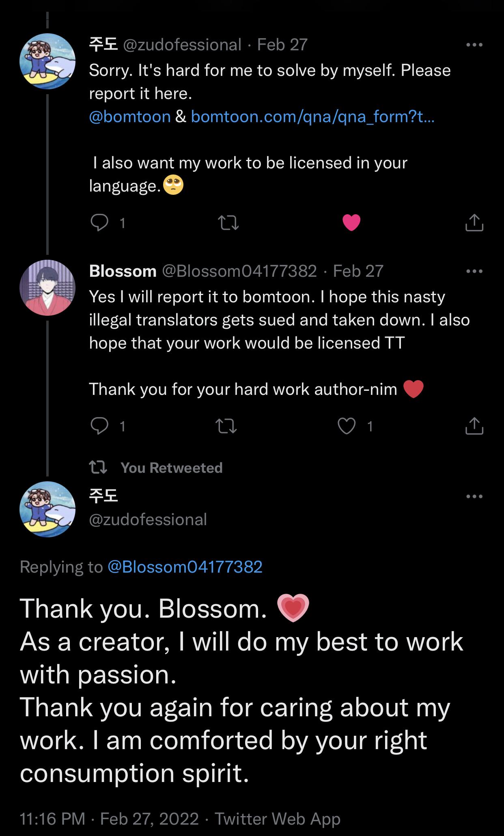Open more options on main tweet
Viewport: 504px width, 836px height.
point(474,496)
